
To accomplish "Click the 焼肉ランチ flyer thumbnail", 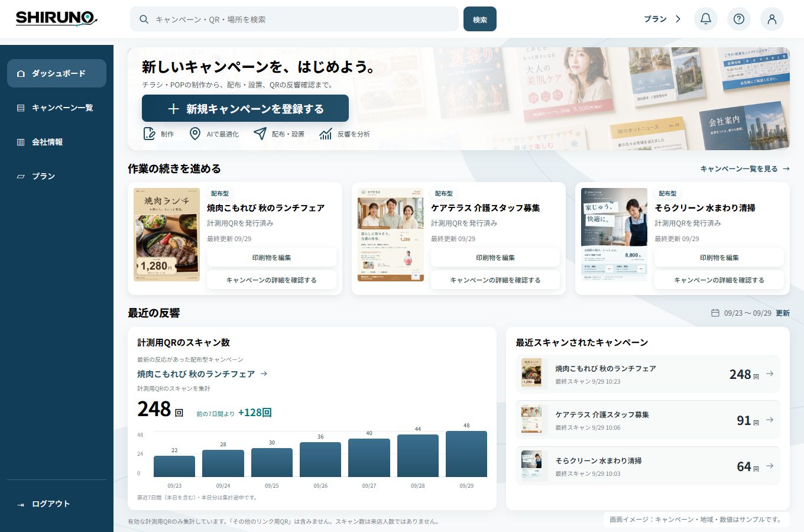I will click(167, 235).
